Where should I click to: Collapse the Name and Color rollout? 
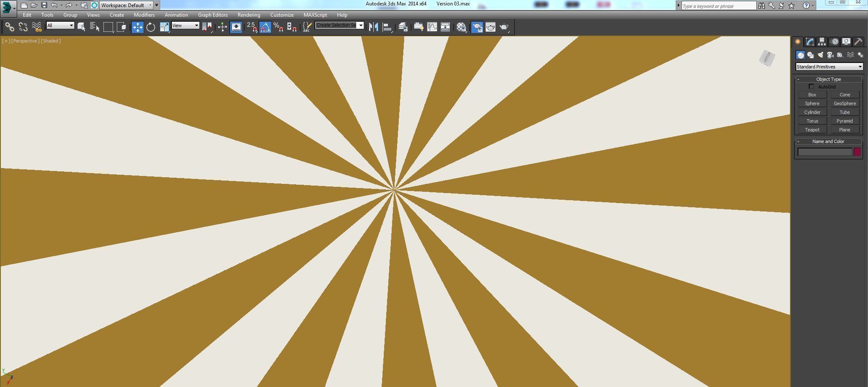coord(828,141)
